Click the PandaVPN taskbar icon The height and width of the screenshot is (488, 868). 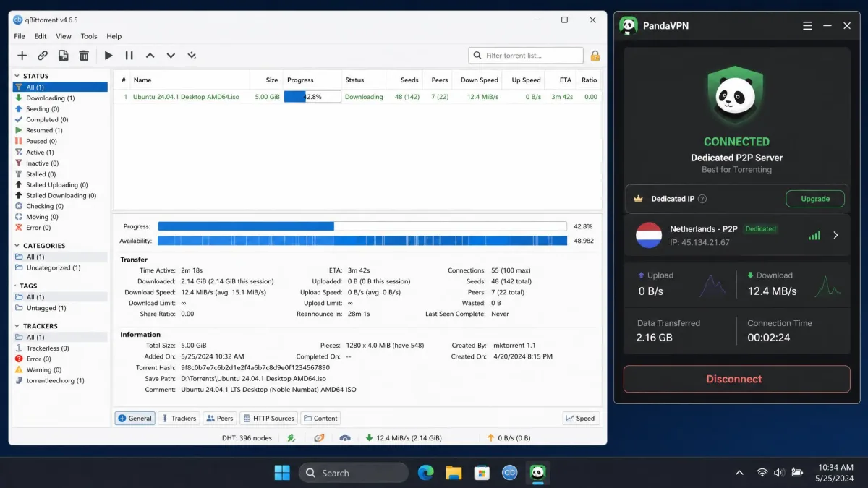537,473
